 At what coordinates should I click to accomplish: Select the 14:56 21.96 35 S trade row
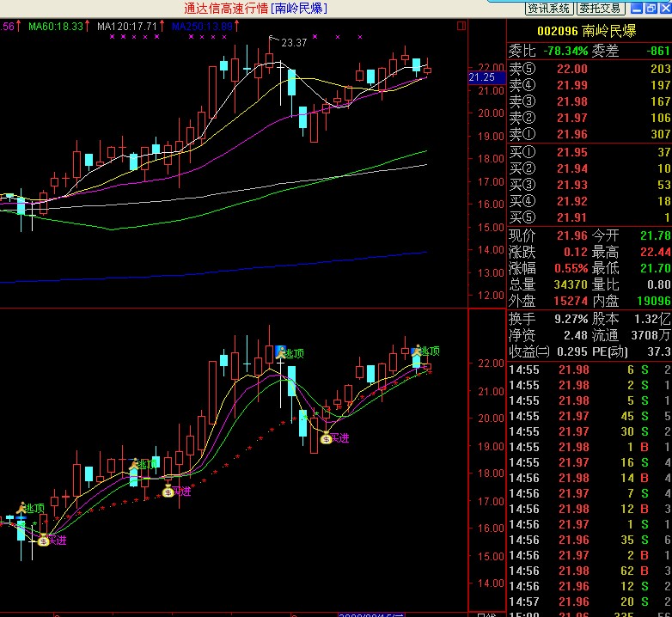(x=590, y=540)
